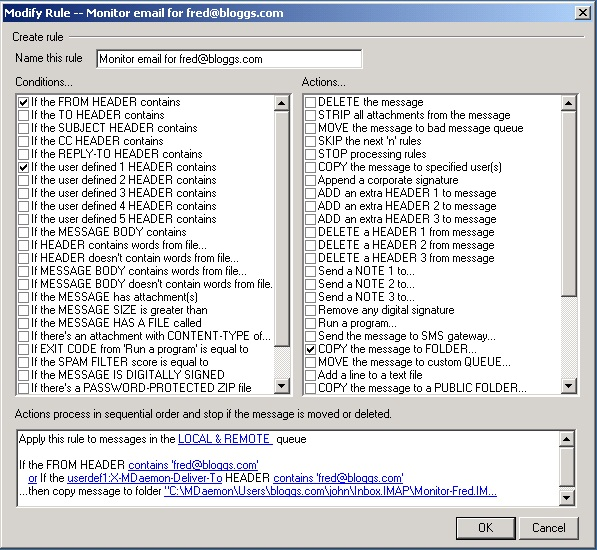
Task: Check 'Run a program...' action
Action: (310, 323)
